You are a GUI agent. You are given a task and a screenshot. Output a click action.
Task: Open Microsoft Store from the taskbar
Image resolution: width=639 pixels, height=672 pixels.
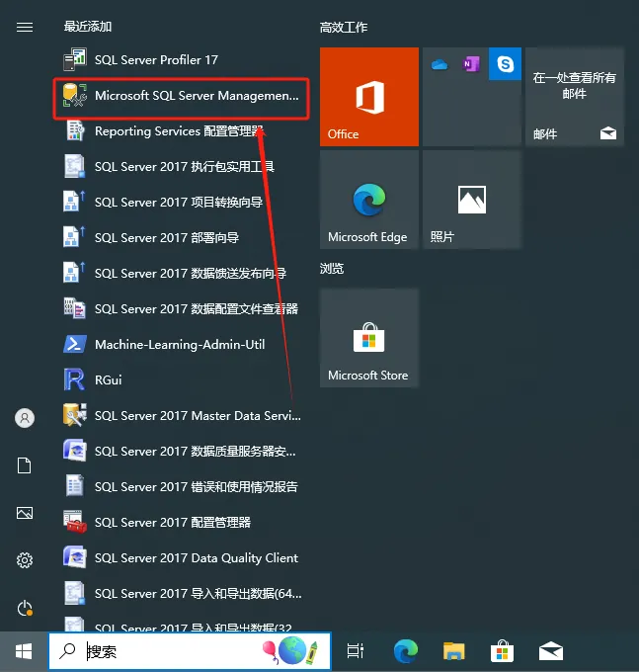502,651
